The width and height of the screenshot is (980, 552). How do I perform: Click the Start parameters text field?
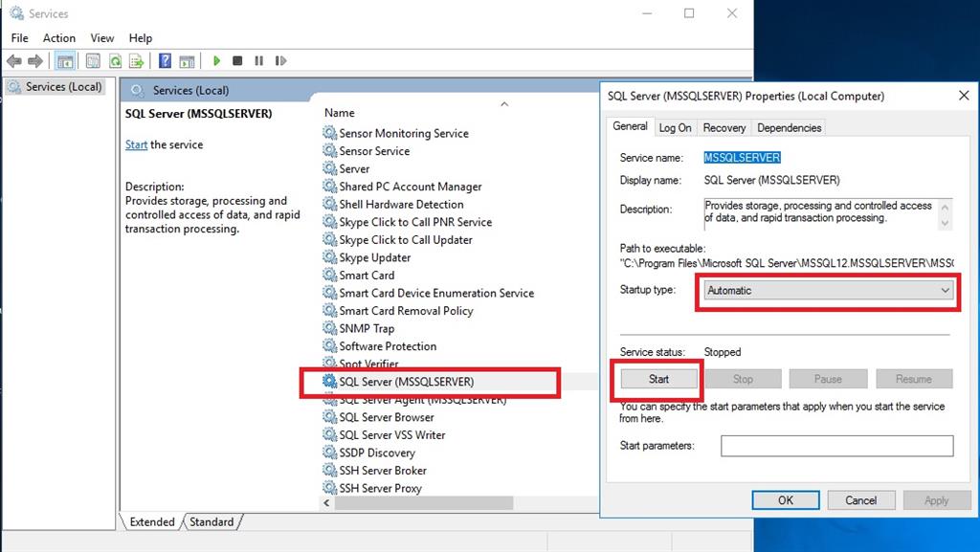(836, 446)
